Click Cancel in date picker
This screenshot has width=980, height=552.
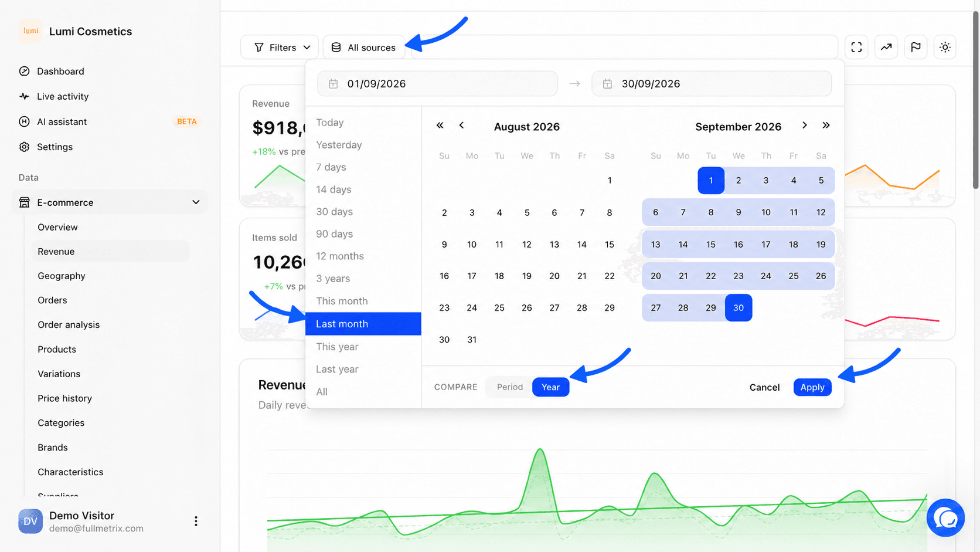(764, 387)
